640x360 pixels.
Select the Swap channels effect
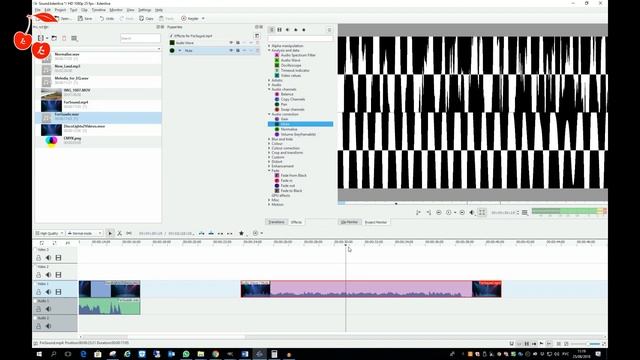point(292,109)
